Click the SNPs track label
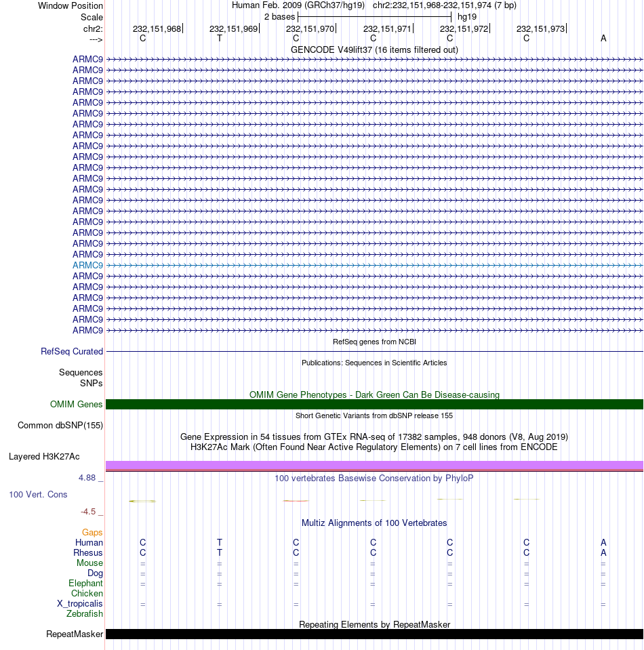This screenshot has width=644, height=650. [x=92, y=384]
